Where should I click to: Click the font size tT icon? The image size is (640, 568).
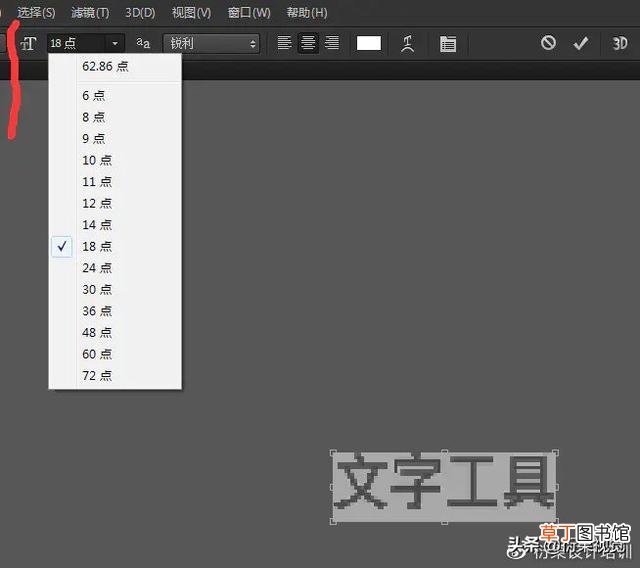tap(29, 43)
